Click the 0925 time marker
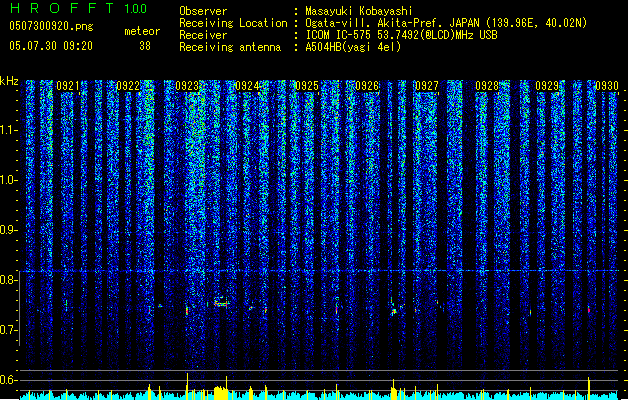Image resolution: width=629 pixels, height=400 pixels. [x=307, y=86]
